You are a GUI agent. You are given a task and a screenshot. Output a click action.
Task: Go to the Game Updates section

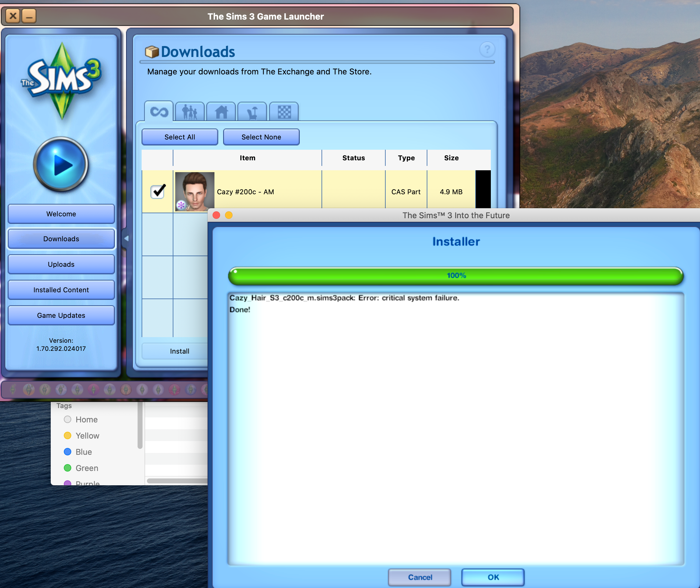(61, 315)
